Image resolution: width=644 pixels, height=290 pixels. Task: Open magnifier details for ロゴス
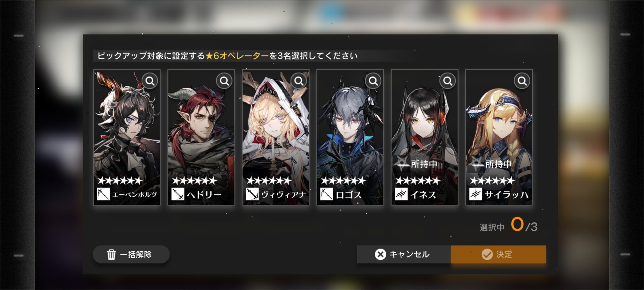click(373, 81)
